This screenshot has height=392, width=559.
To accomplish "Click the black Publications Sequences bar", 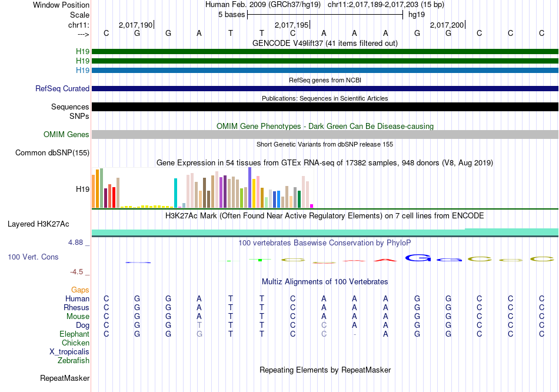I will click(x=325, y=107).
